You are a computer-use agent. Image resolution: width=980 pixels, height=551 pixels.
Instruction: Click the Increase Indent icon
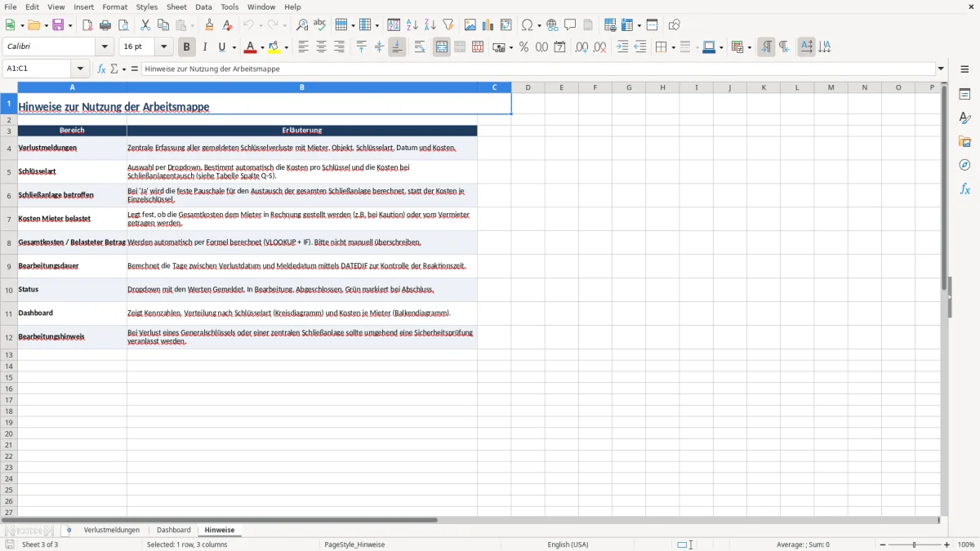pos(622,47)
